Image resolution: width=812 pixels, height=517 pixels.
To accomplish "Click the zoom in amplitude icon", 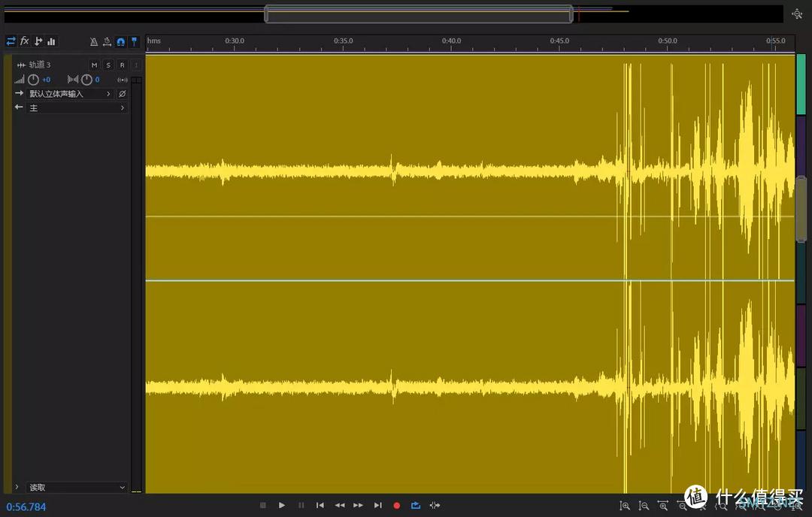I will pyautogui.click(x=625, y=506).
